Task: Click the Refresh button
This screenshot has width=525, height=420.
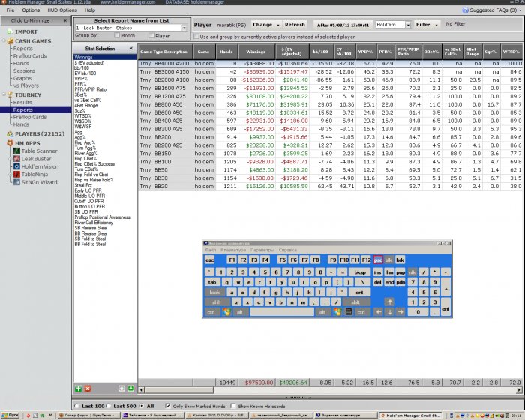Action: coord(295,25)
